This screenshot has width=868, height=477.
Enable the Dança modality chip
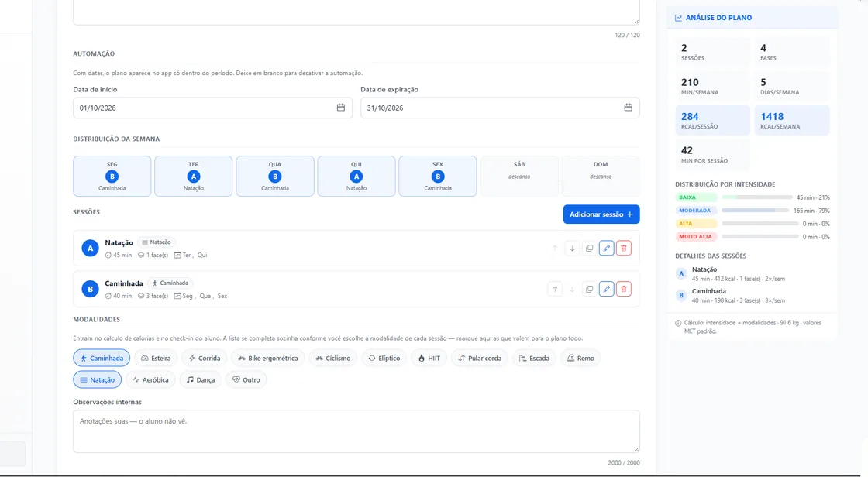click(201, 379)
